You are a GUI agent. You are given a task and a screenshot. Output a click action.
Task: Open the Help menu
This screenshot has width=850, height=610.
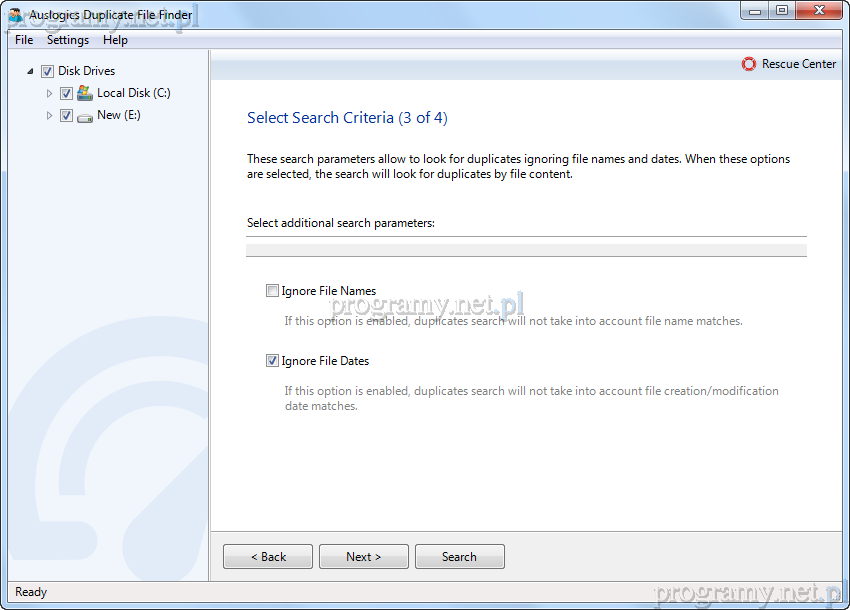(115, 40)
